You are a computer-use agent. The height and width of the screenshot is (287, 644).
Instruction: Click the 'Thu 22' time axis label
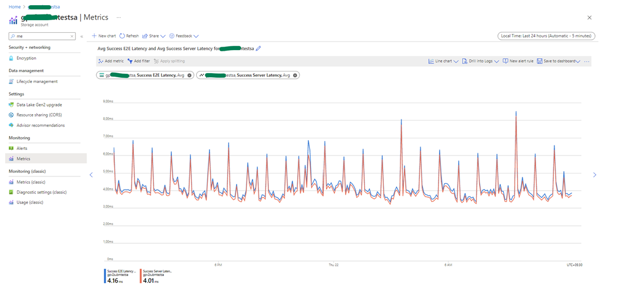coord(333,265)
